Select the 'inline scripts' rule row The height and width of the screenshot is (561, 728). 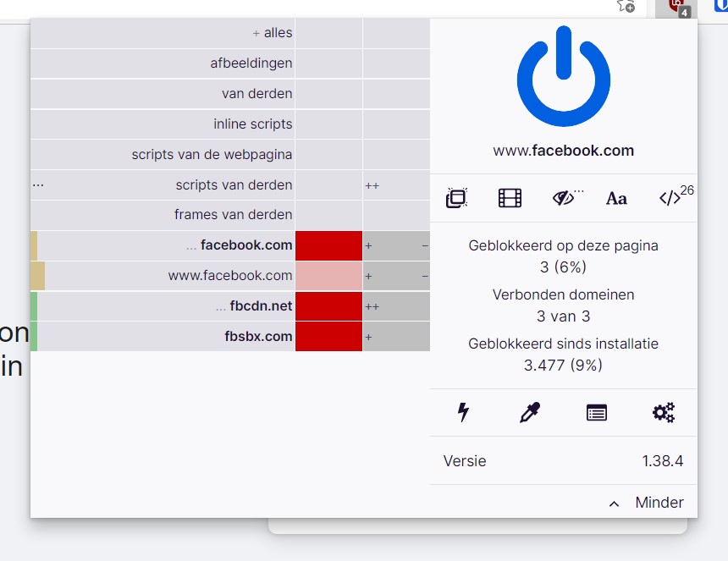point(163,124)
